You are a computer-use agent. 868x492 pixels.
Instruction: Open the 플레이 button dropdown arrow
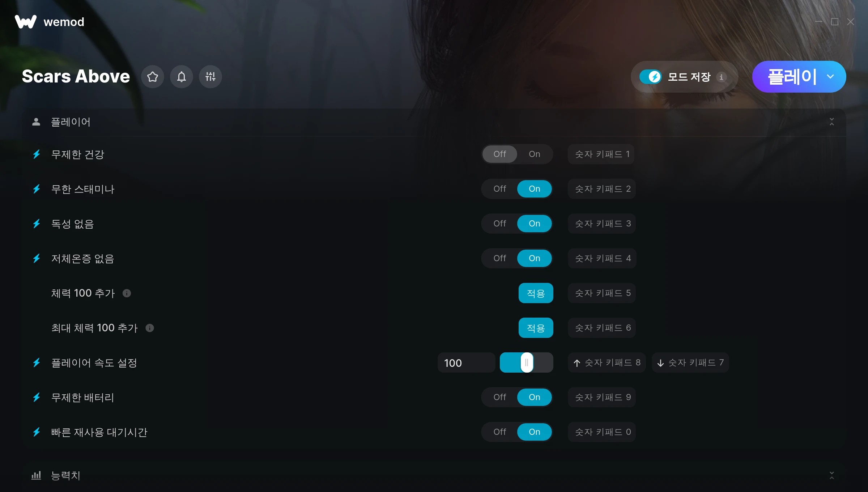tap(830, 77)
